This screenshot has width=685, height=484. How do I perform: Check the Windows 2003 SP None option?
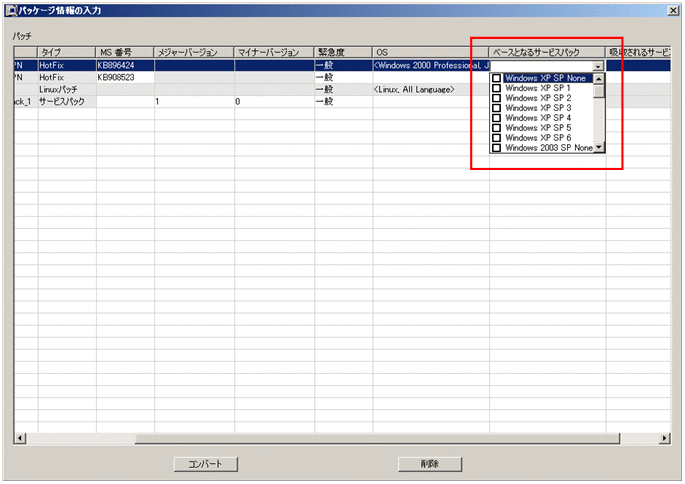pos(496,148)
